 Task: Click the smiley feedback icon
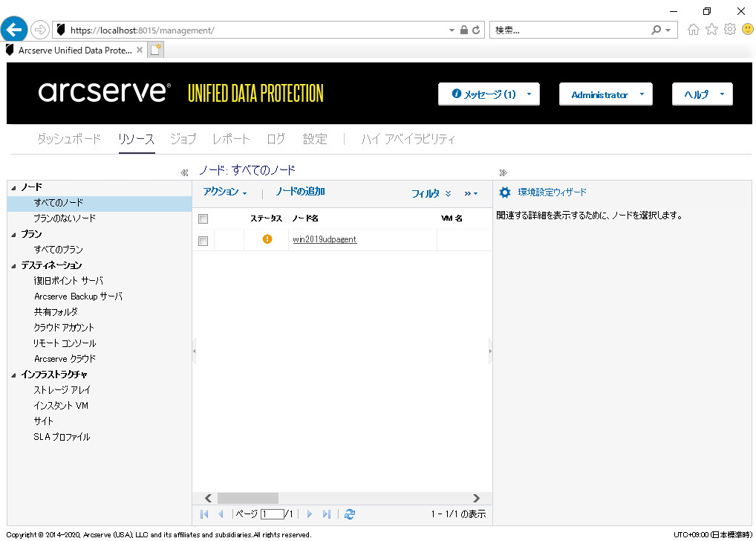point(748,30)
